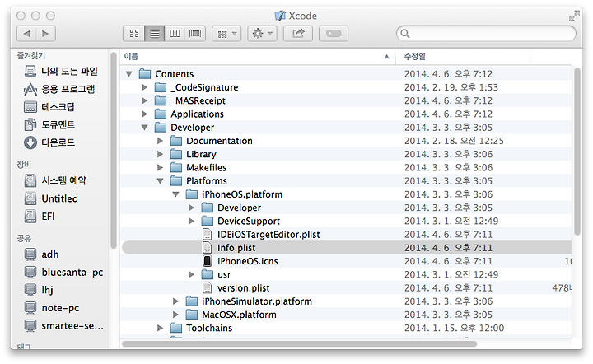Select the IDEiOSTargetEditor.plist file icon
593x364 pixels.
click(x=208, y=235)
